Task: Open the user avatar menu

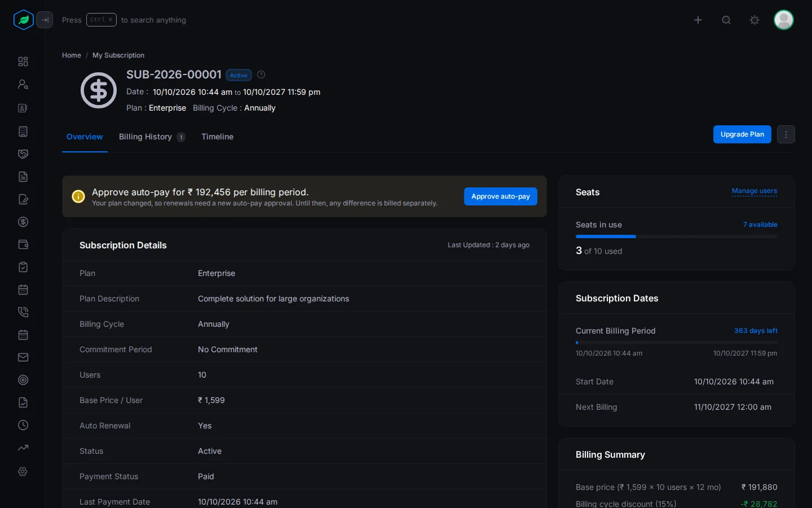Action: coord(784,20)
